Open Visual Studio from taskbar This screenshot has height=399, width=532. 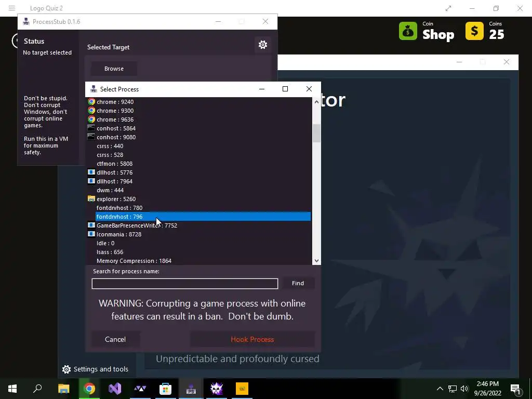(115, 389)
